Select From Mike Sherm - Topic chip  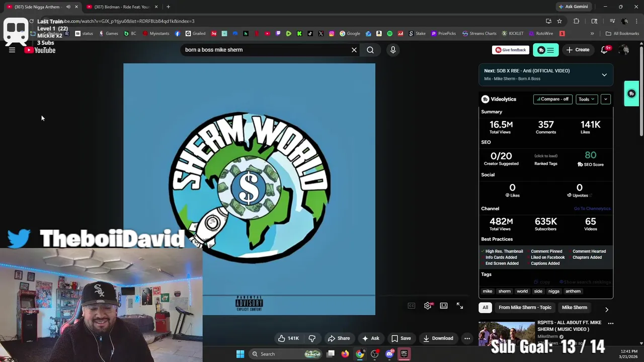(525, 307)
